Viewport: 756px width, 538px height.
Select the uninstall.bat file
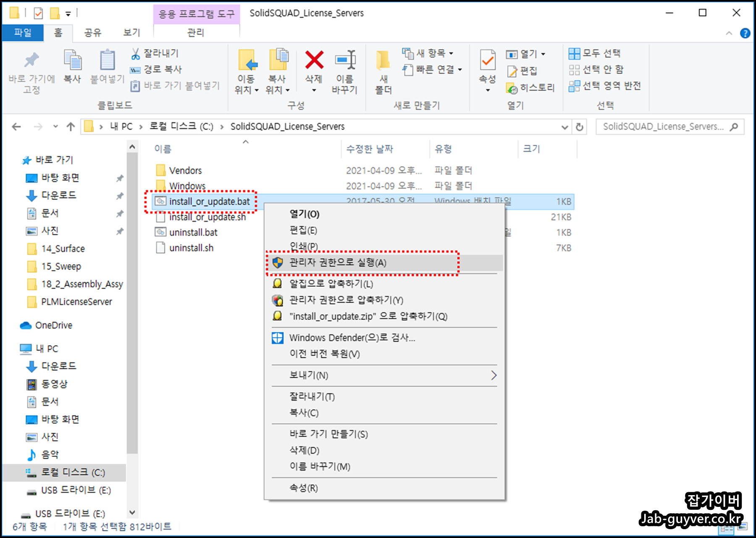(193, 232)
